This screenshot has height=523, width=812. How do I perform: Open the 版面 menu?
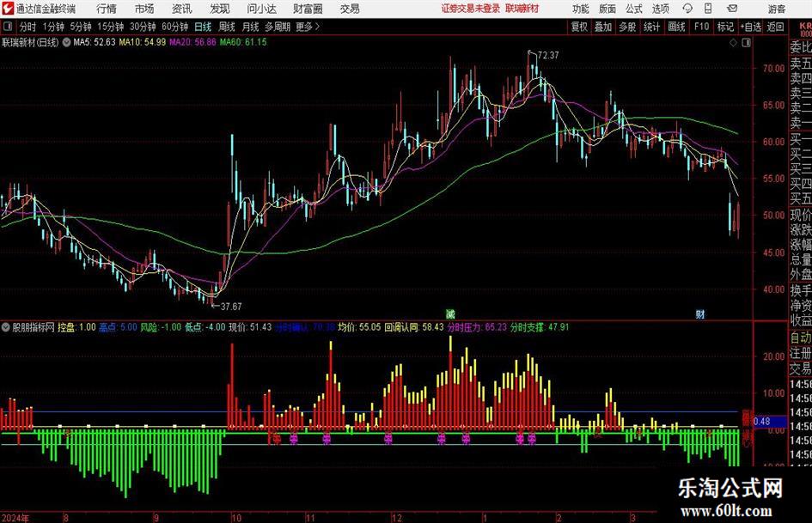[607, 9]
